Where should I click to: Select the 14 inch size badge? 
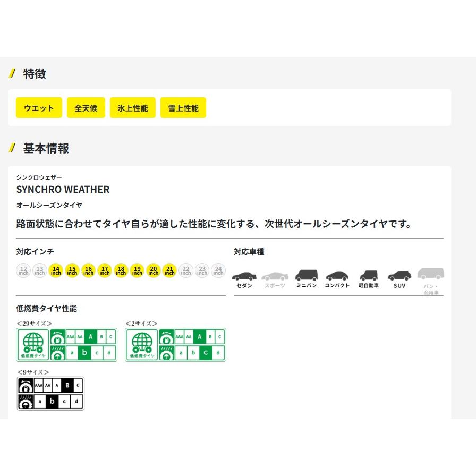click(56, 270)
